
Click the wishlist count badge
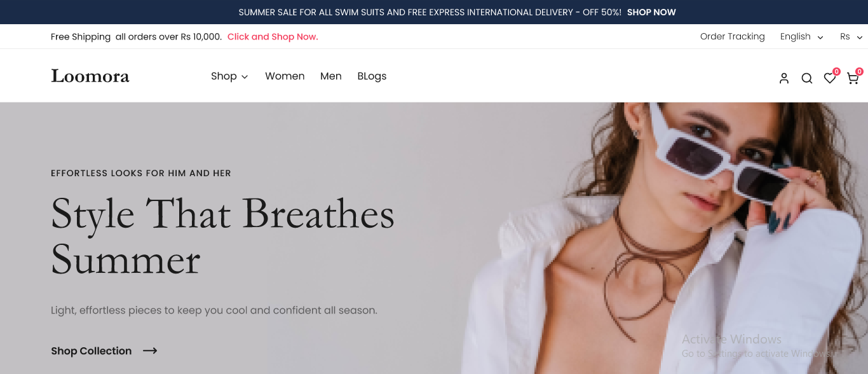tap(836, 72)
